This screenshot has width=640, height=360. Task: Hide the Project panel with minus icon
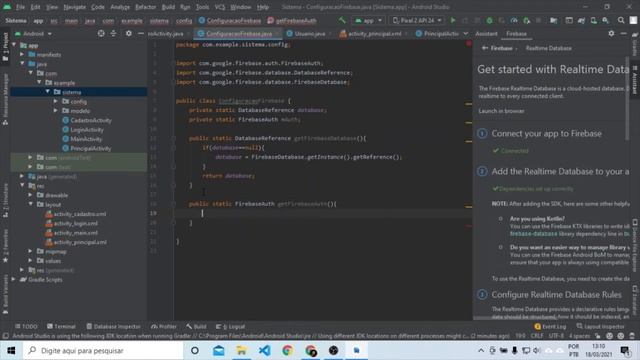140,33
